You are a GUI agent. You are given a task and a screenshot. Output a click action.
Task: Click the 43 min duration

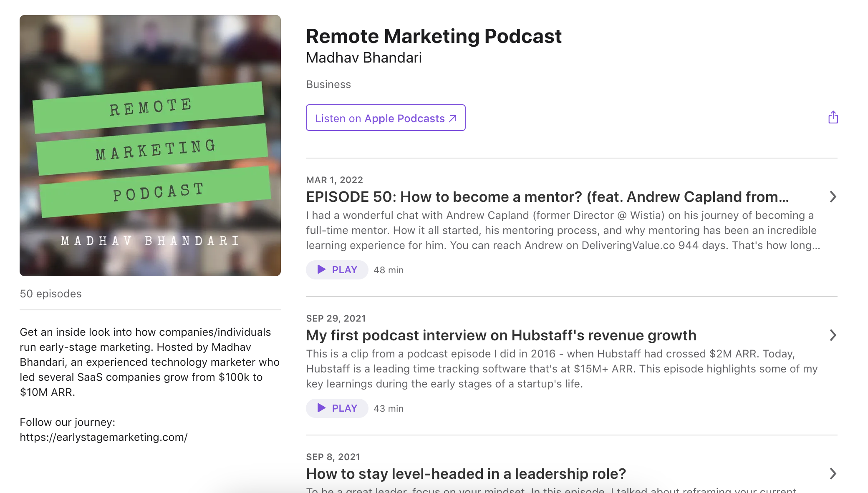389,408
